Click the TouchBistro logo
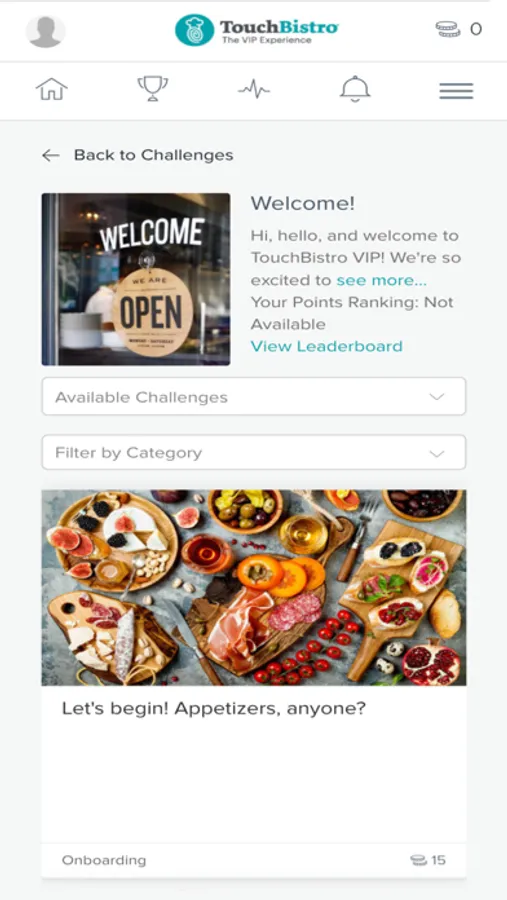507x900 pixels. (x=257, y=30)
